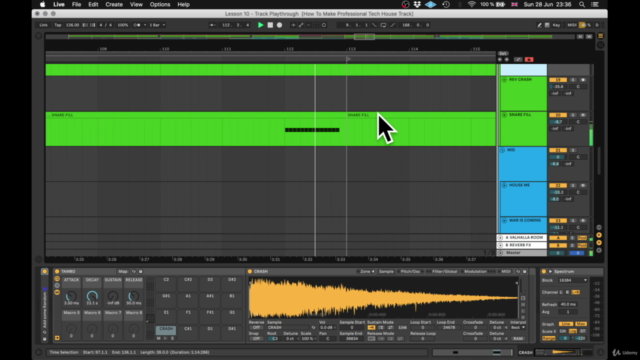Open the 1 Bar quantization dropdown

[x=157, y=25]
